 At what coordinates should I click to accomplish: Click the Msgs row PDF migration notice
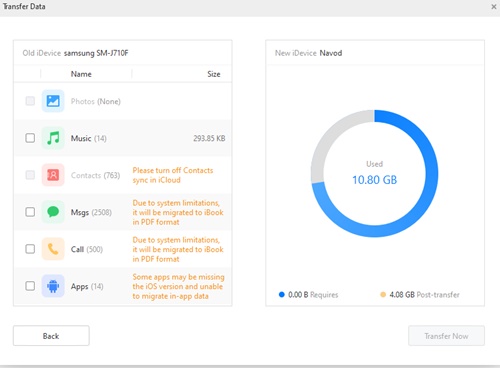tap(178, 212)
